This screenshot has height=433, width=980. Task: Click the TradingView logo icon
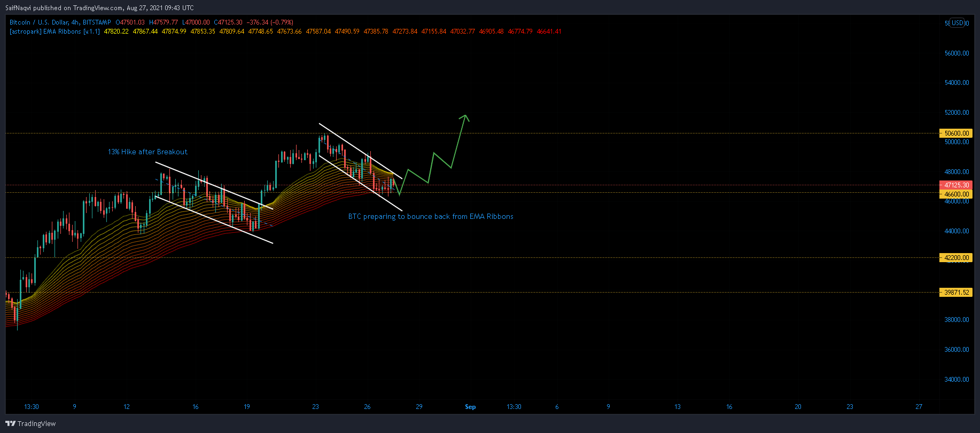[11, 423]
